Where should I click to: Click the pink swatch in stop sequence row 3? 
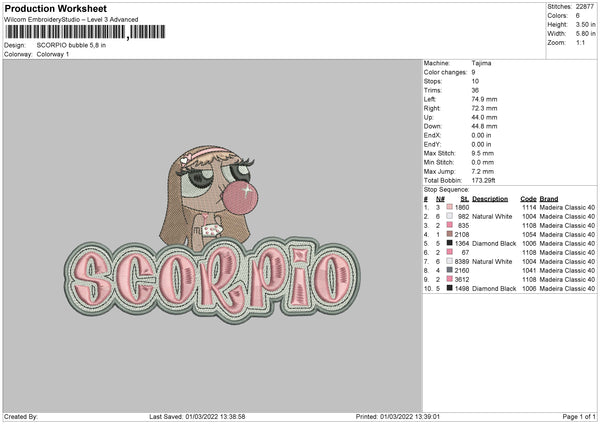[x=450, y=225]
